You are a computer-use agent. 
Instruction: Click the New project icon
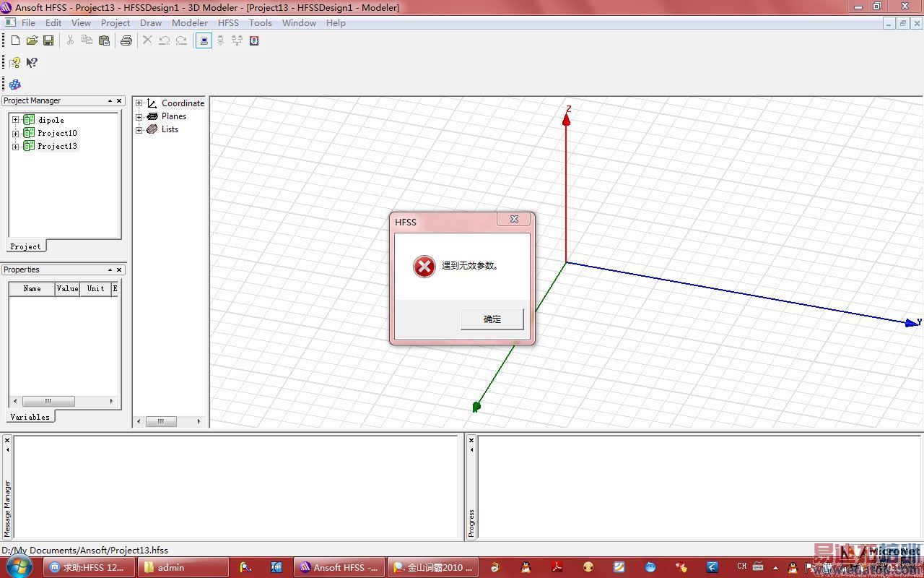tap(15, 40)
